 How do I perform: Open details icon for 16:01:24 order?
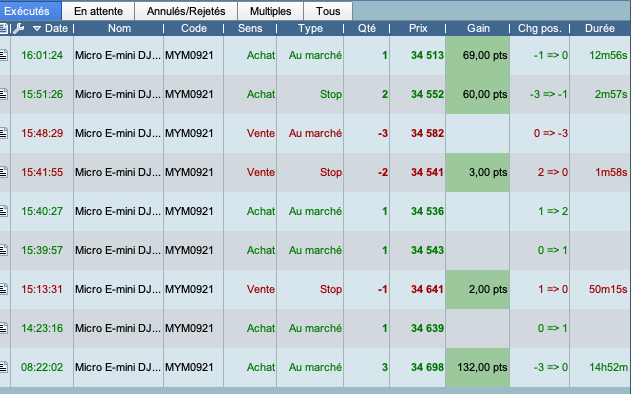pyautogui.click(x=4, y=55)
